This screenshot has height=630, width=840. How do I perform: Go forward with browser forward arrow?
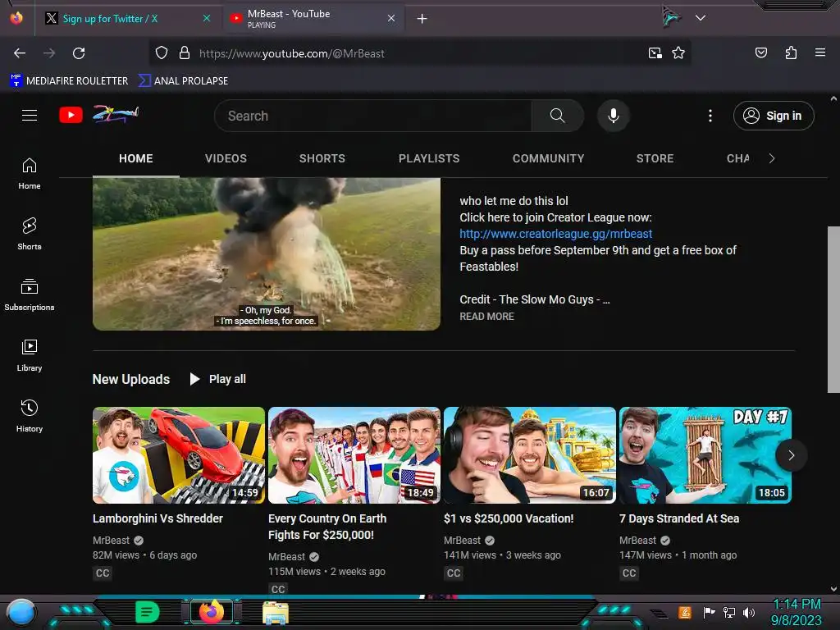click(x=49, y=53)
